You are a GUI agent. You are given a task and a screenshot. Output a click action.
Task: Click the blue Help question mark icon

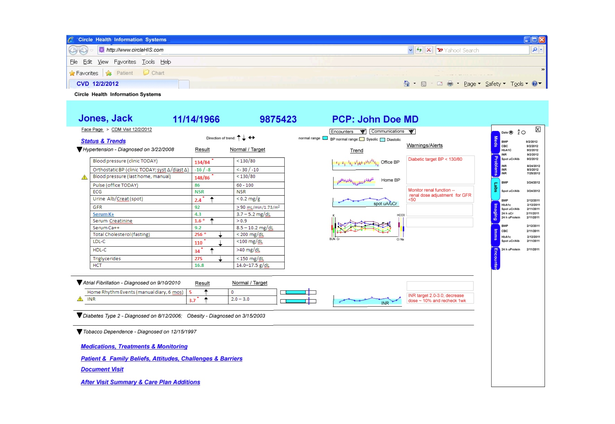coord(534,84)
